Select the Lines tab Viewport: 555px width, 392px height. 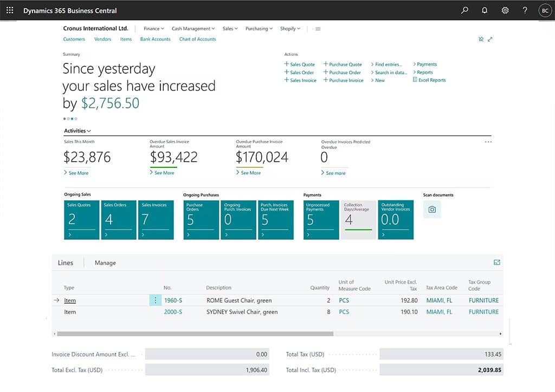tap(66, 263)
